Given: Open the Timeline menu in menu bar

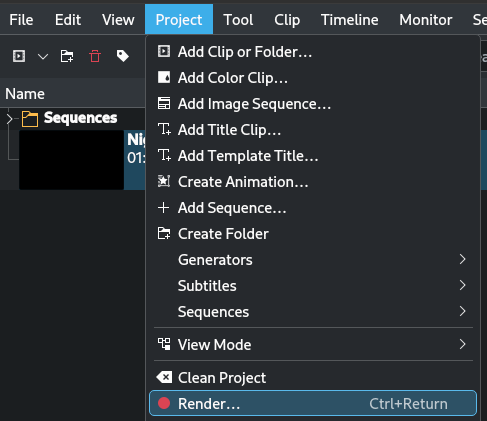Looking at the screenshot, I should (349, 20).
